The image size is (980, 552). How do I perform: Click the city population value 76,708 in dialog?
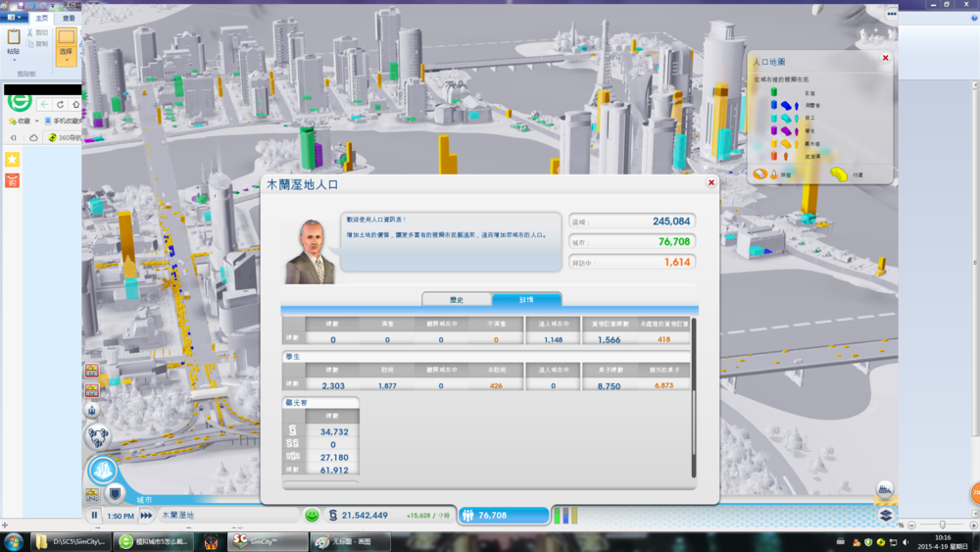pyautogui.click(x=674, y=241)
